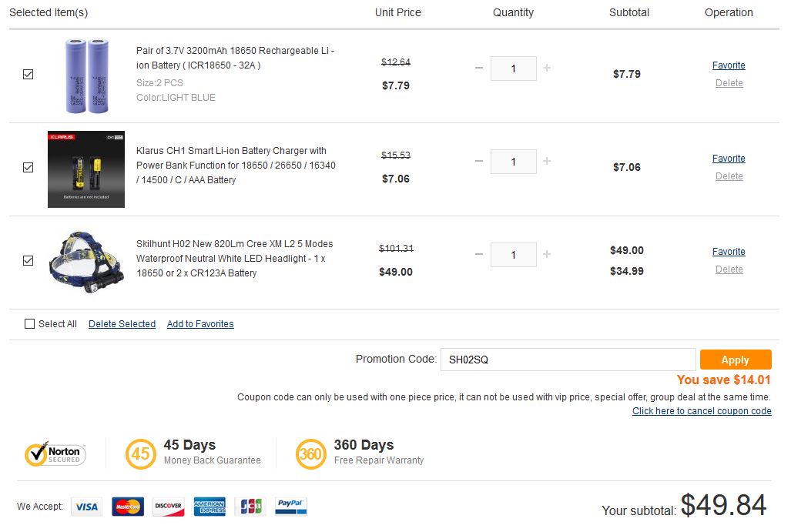Click the Norton Secured badge icon
The image size is (791, 532).
click(x=55, y=453)
